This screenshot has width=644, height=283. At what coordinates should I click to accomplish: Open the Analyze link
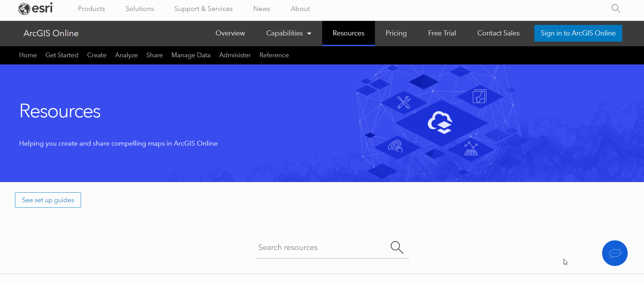pos(126,55)
